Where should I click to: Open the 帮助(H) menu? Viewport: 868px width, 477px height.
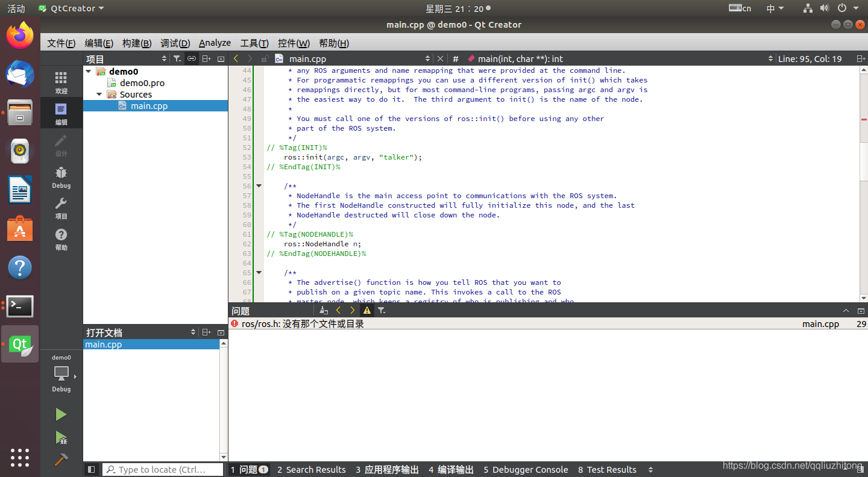334,43
